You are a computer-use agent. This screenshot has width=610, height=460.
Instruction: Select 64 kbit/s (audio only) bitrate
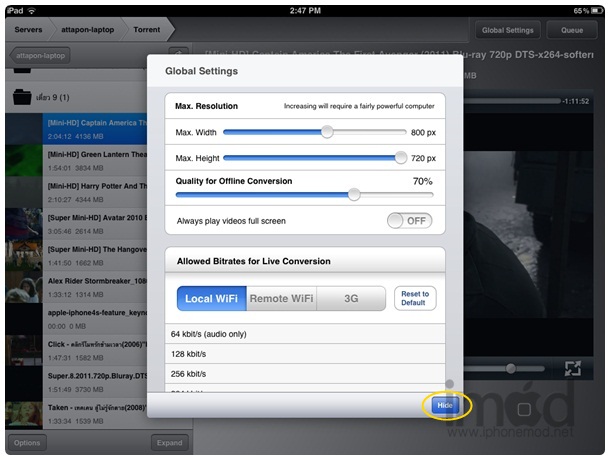pyautogui.click(x=305, y=333)
